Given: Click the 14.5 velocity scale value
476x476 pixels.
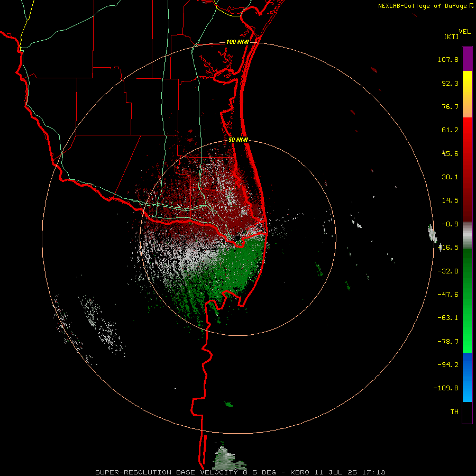Looking at the screenshot, I should pos(450,200).
